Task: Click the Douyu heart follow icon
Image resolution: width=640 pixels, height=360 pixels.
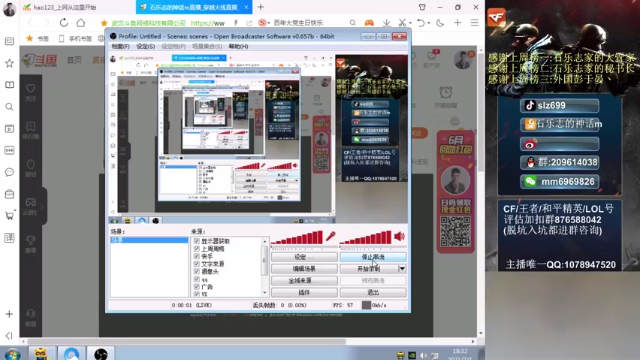Action: [x=31, y=88]
